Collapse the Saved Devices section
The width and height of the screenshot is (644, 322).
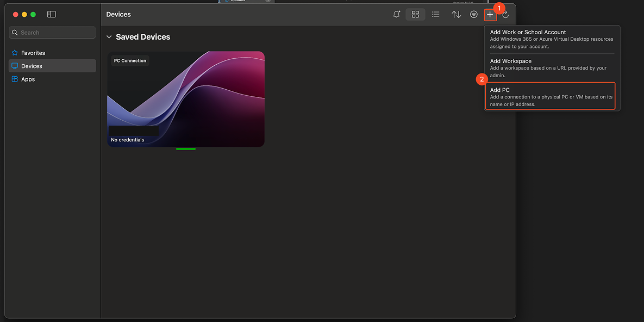point(109,36)
